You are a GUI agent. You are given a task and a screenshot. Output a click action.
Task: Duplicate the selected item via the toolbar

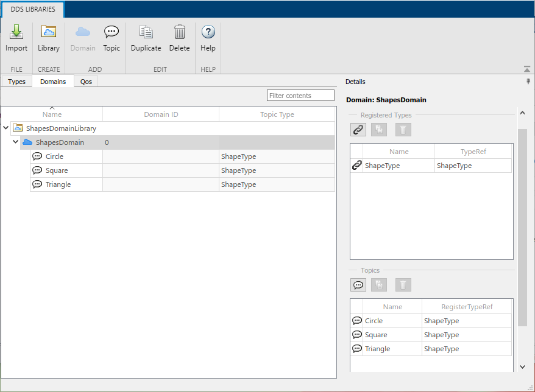pyautogui.click(x=146, y=38)
